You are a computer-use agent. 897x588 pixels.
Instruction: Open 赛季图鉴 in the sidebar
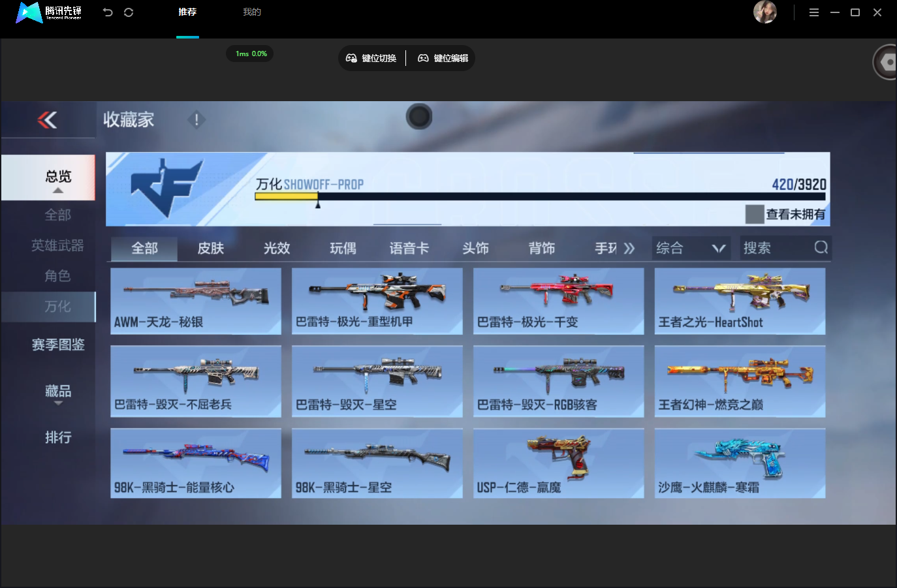[x=58, y=345]
